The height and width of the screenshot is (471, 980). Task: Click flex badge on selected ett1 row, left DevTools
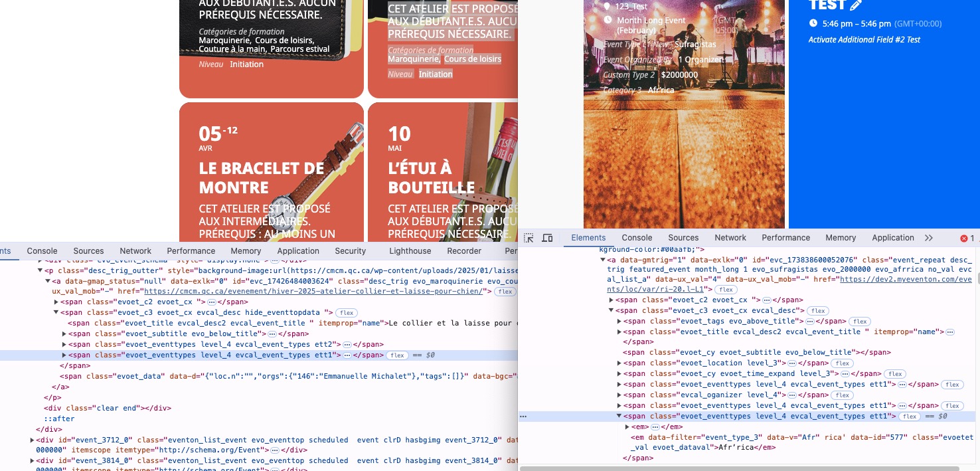pyautogui.click(x=397, y=355)
